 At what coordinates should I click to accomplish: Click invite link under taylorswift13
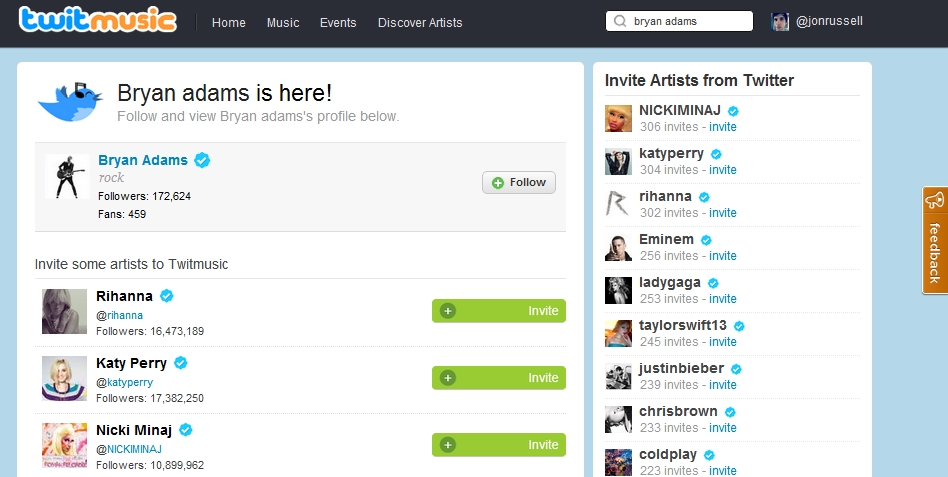point(722,342)
